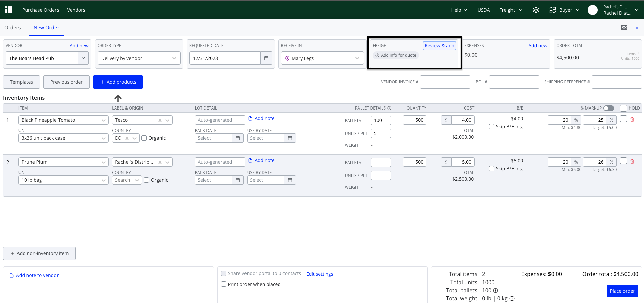Check Organic for Black Pineapple Tomato
This screenshot has width=644, height=303.
(144, 138)
